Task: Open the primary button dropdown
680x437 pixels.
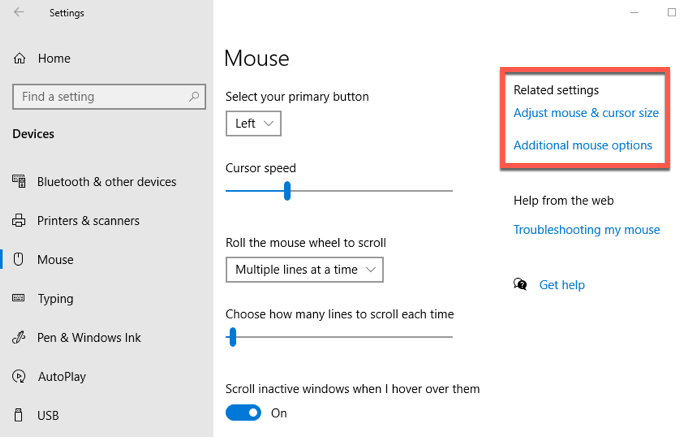Action: (x=254, y=124)
